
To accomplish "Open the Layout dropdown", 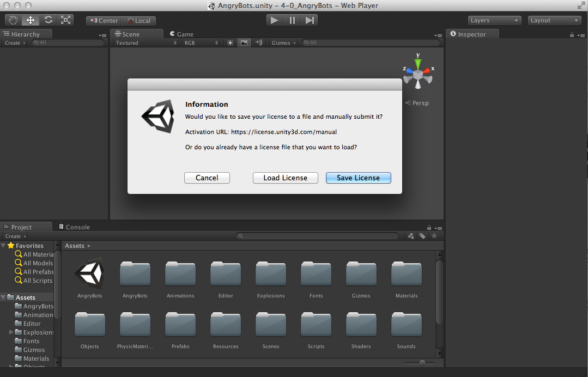I will pyautogui.click(x=554, y=20).
